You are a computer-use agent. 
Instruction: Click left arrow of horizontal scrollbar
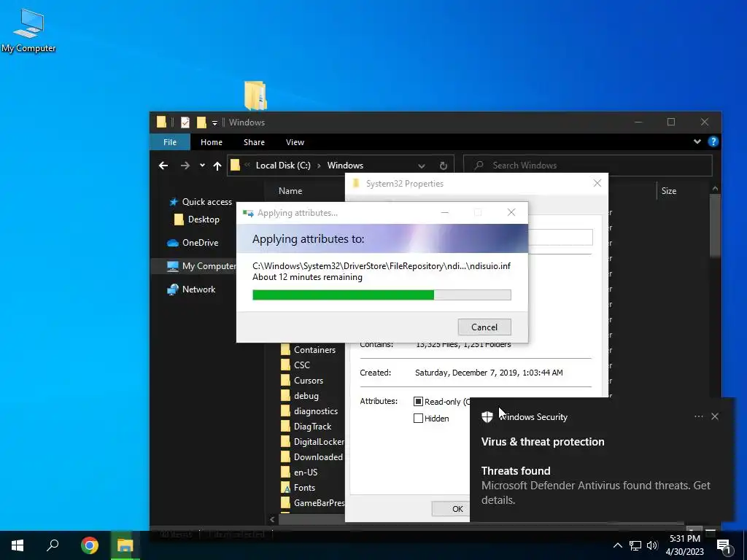[x=272, y=519]
